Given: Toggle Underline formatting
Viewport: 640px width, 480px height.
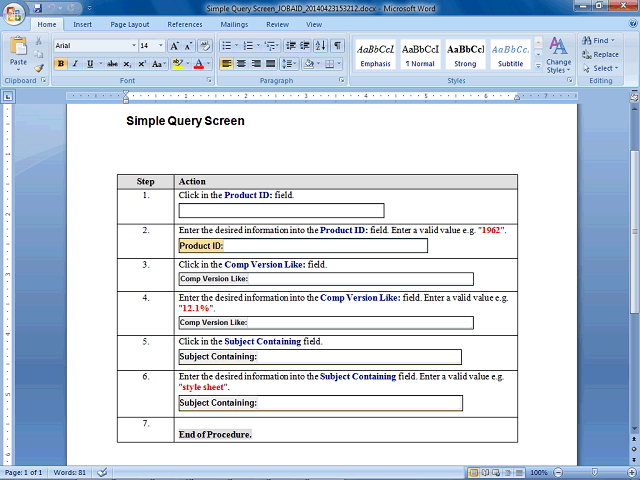Looking at the screenshot, I should pyautogui.click(x=90, y=64).
